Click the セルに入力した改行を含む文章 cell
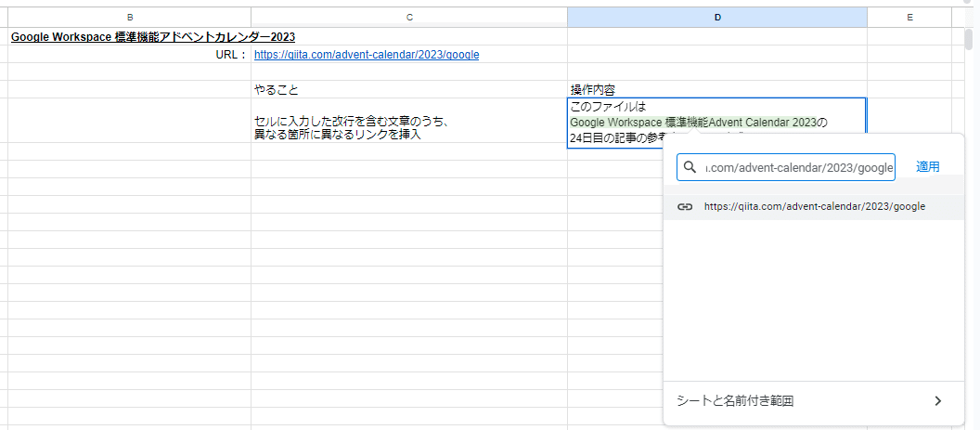This screenshot has width=980, height=430. (409, 121)
